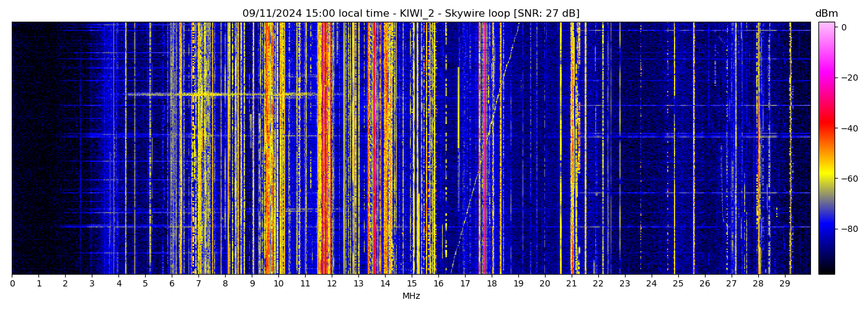Screen dimensions: 868x310
Task: Click x-axis tick label '0'
Action: [12, 284]
